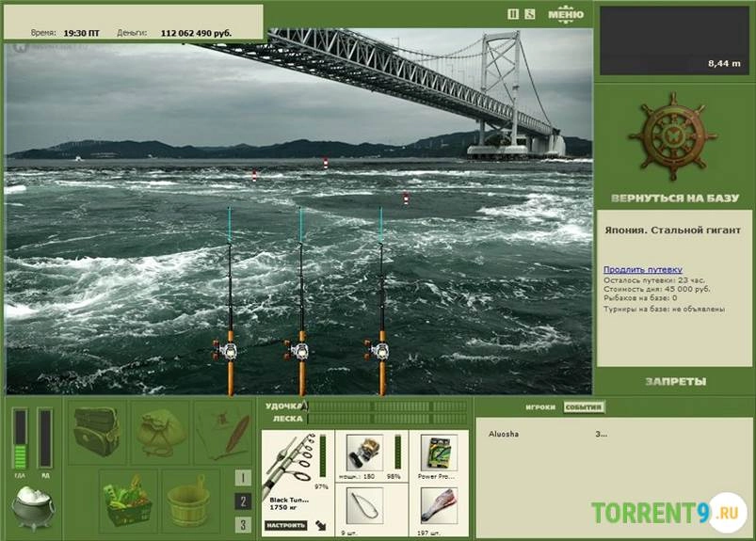Open the wooden bait bucket

[191, 500]
